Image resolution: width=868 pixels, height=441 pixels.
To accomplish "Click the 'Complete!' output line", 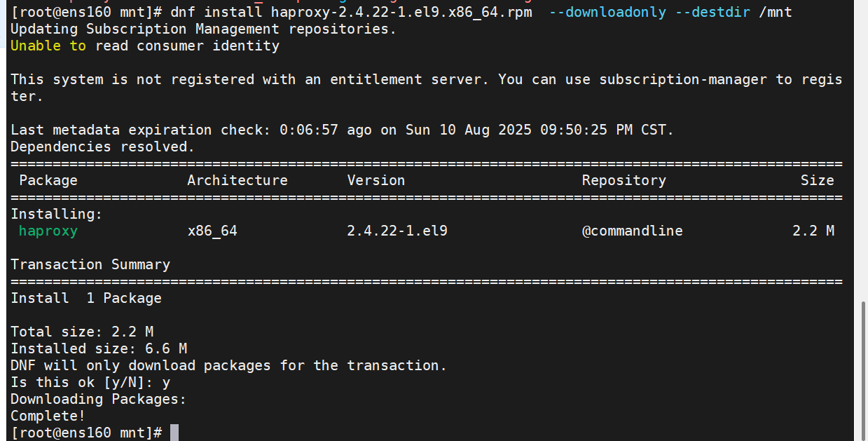I will tap(48, 416).
